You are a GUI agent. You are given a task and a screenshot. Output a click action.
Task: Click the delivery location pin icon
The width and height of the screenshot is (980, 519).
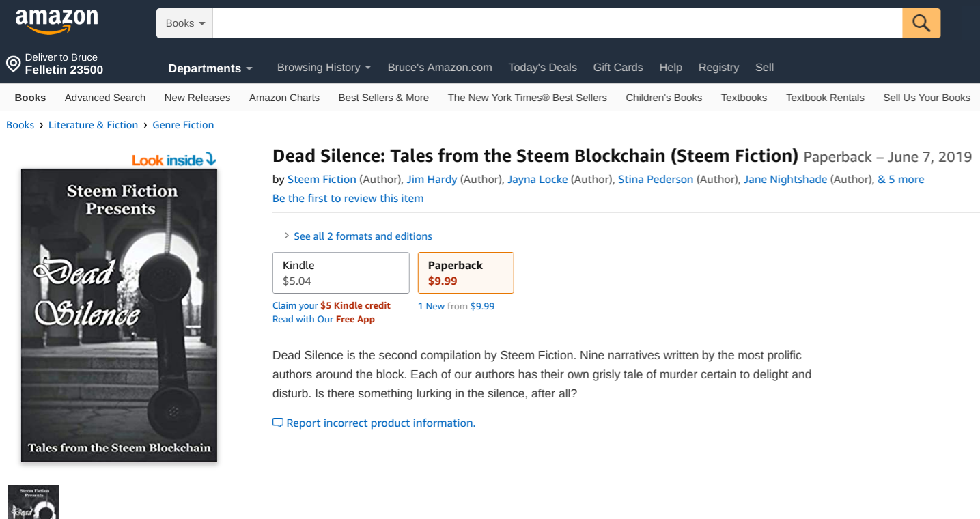13,64
